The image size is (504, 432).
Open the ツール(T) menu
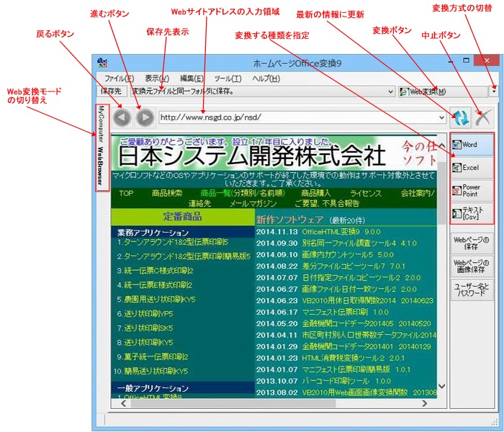coord(228,78)
